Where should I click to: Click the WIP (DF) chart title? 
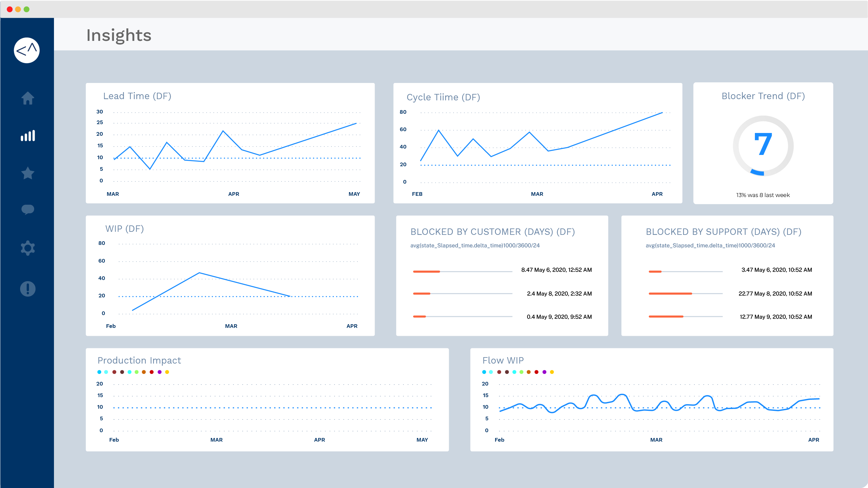pos(124,229)
